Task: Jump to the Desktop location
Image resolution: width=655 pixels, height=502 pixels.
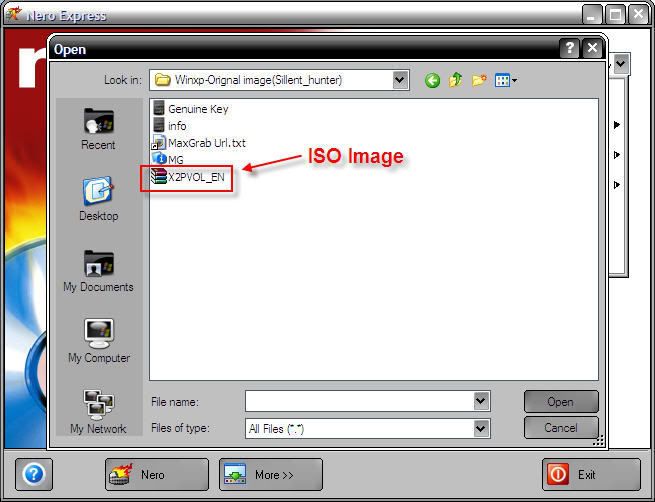Action: (99, 199)
